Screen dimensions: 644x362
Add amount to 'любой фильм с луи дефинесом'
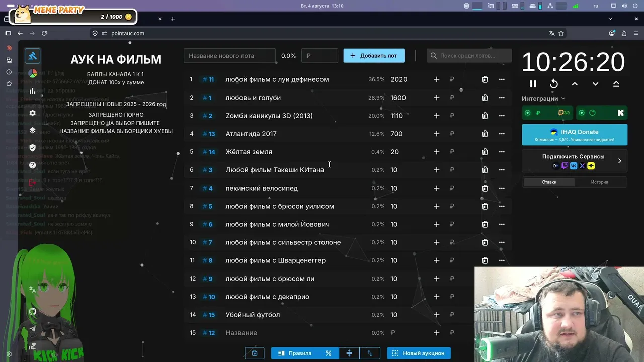(x=437, y=79)
